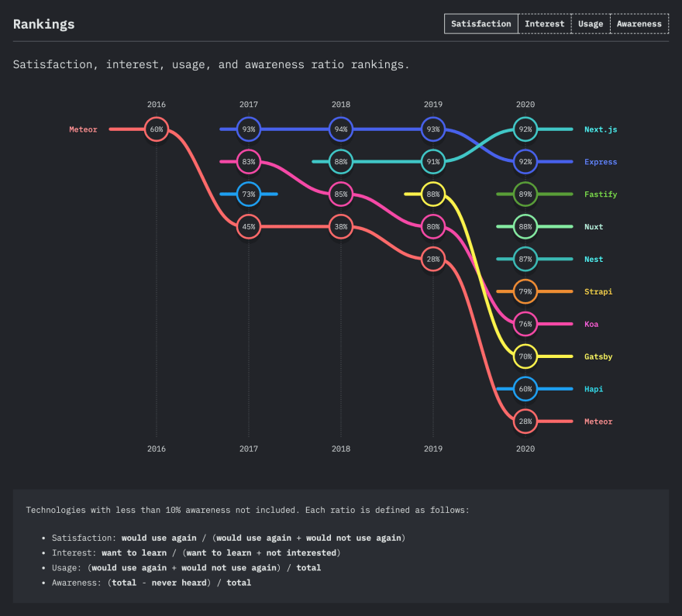Viewport: 682px width, 616px height.
Task: Select Next.js 92% node in 2020
Action: [x=525, y=129]
